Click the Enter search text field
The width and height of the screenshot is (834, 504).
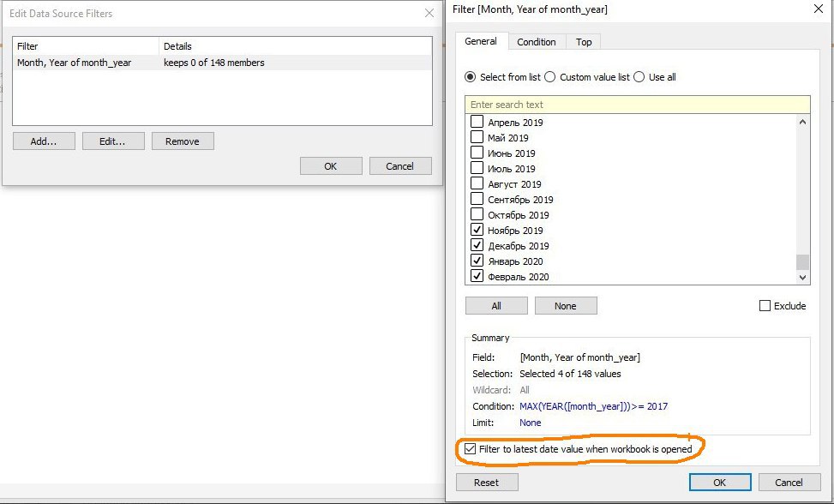(x=637, y=105)
